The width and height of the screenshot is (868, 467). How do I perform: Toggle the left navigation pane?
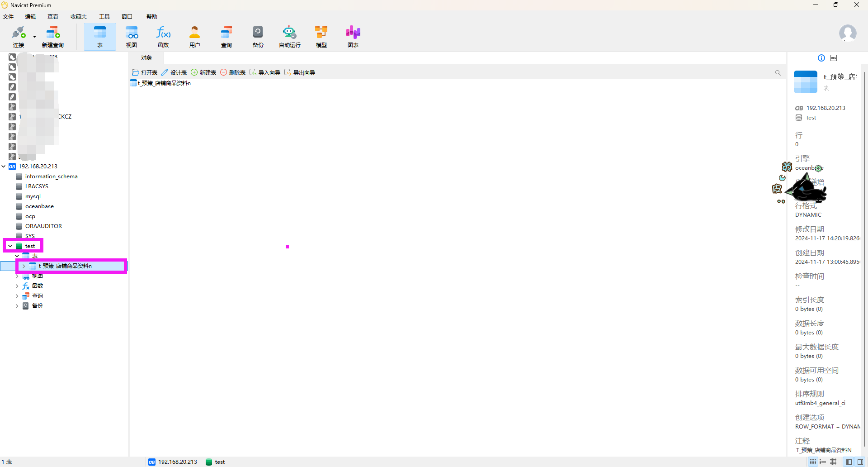(849, 462)
